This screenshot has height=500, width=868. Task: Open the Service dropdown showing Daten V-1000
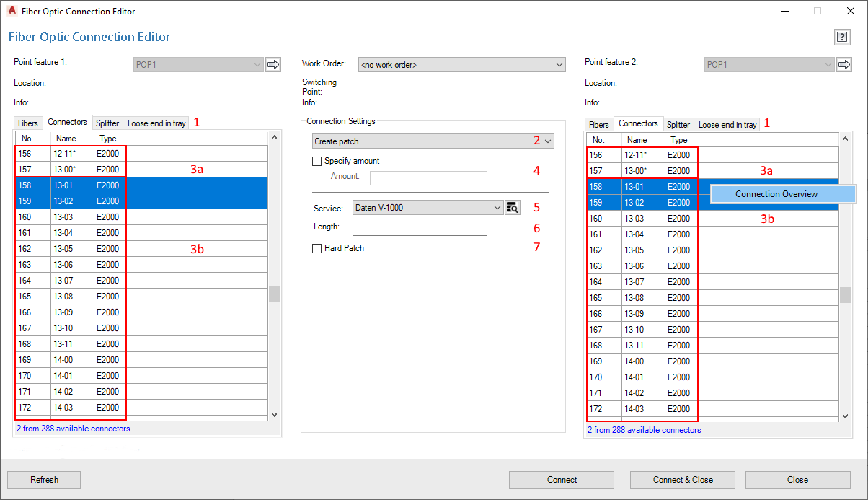click(428, 208)
